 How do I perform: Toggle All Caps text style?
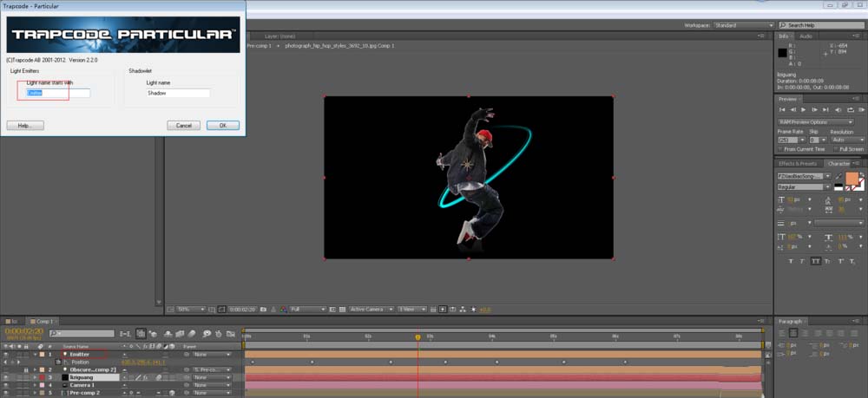point(816,262)
